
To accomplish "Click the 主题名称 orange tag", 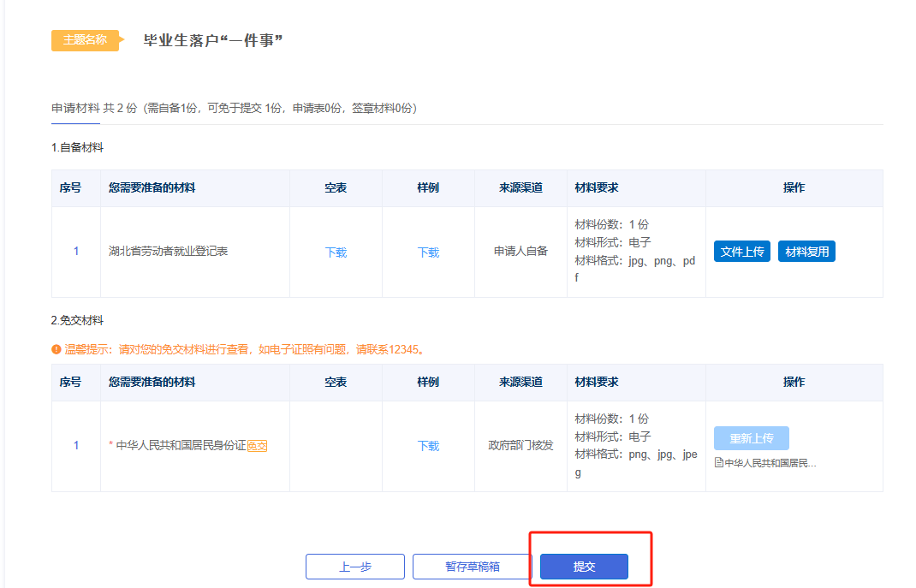I will click(x=85, y=40).
